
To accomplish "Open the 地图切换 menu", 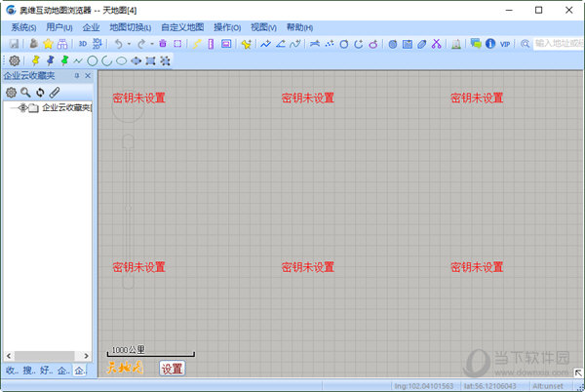I will point(130,27).
